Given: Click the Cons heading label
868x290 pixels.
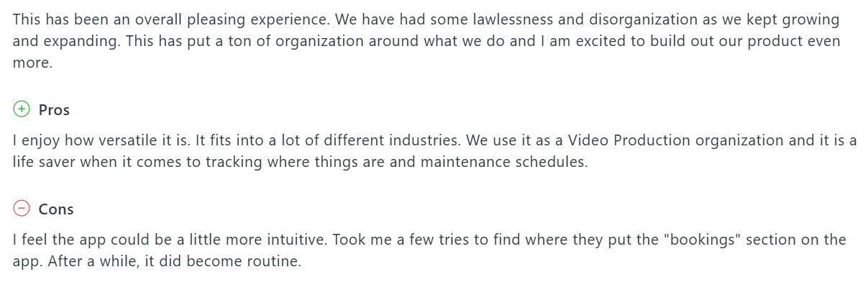Looking at the screenshot, I should pyautogui.click(x=56, y=209).
